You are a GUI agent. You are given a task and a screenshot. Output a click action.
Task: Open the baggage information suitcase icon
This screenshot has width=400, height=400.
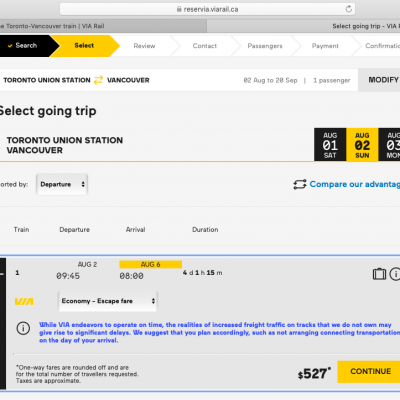(x=379, y=274)
